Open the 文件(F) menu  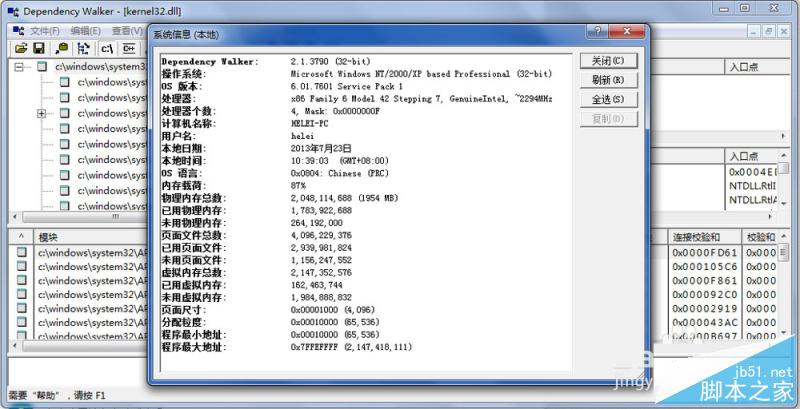point(45,31)
